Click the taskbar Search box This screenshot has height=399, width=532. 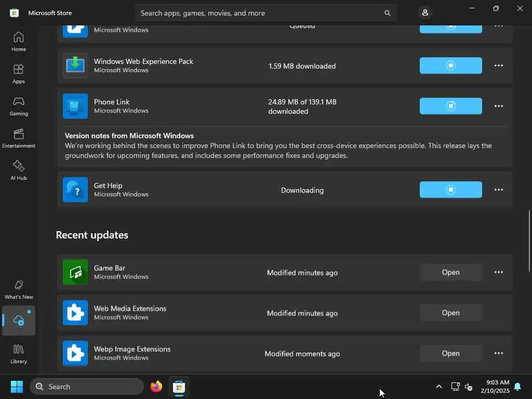point(87,387)
